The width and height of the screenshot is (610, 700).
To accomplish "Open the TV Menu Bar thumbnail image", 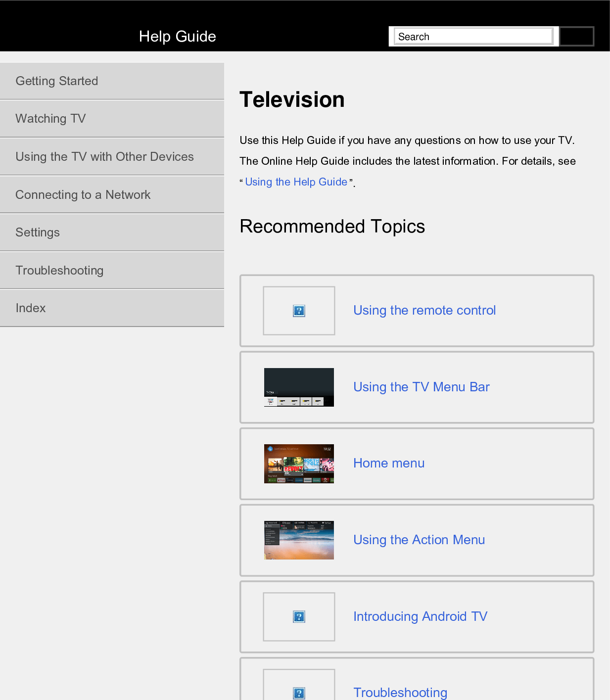I will (298, 387).
